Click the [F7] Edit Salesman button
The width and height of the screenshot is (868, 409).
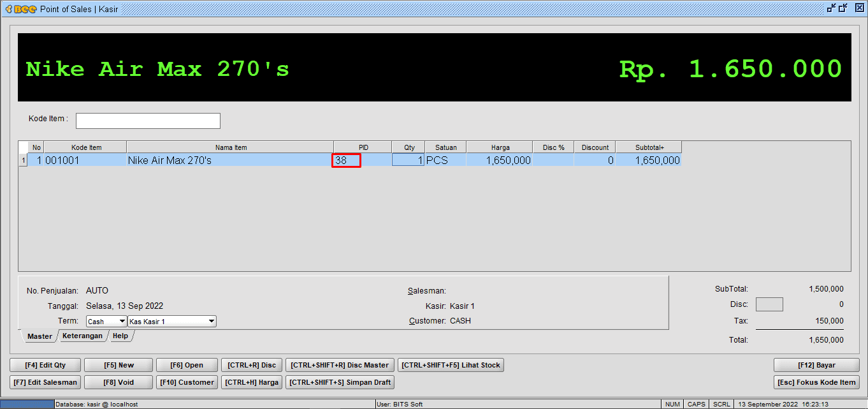45,382
